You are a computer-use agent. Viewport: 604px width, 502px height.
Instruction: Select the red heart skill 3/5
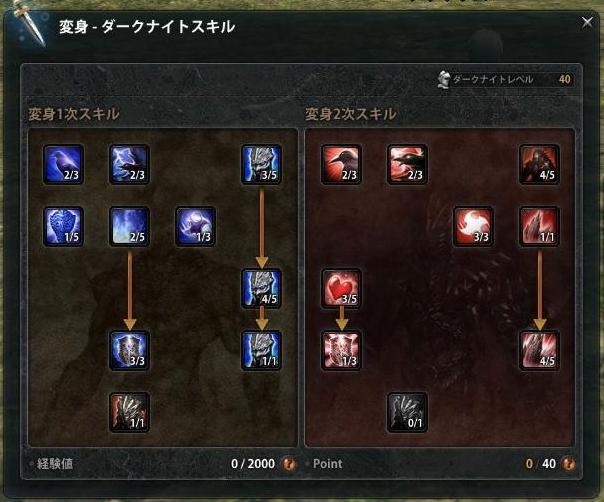tap(341, 289)
